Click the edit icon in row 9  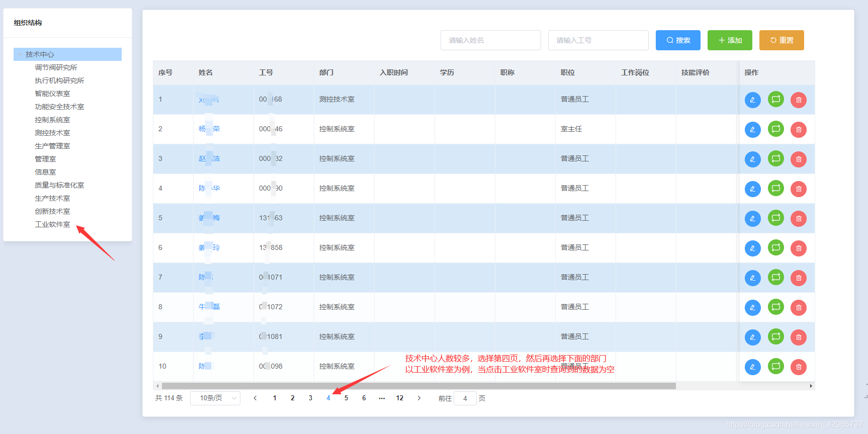(x=752, y=337)
